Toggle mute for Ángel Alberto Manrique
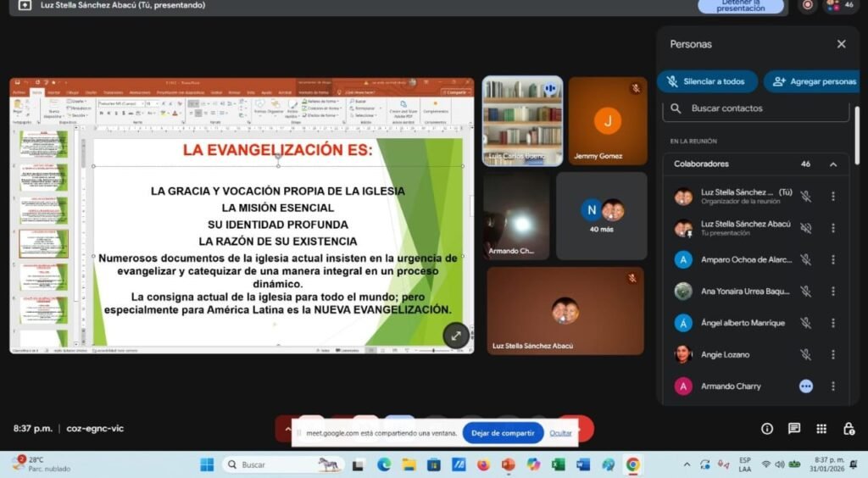Screen dimensions: 868x478 (x=805, y=323)
